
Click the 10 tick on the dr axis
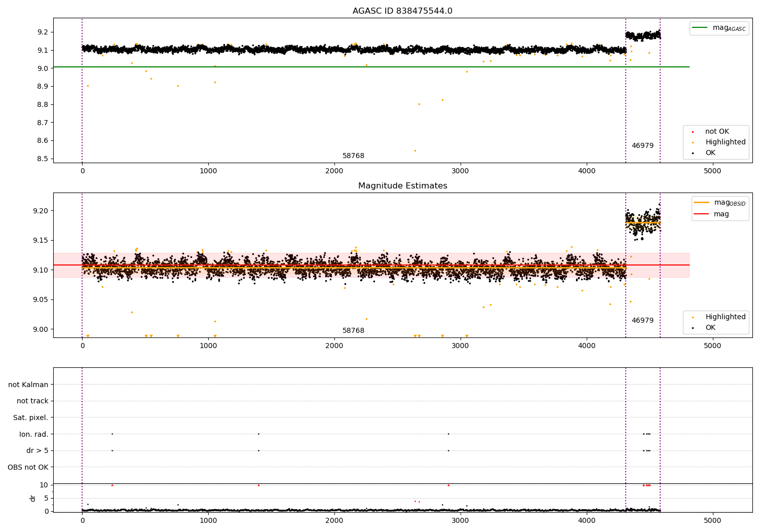pos(44,485)
